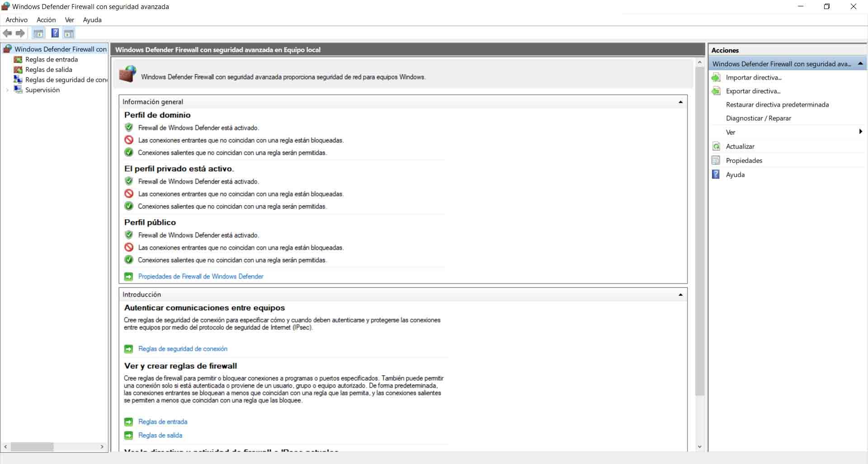
Task: Open Propiedades de Firewall de Windows Defender link
Action: 201,276
